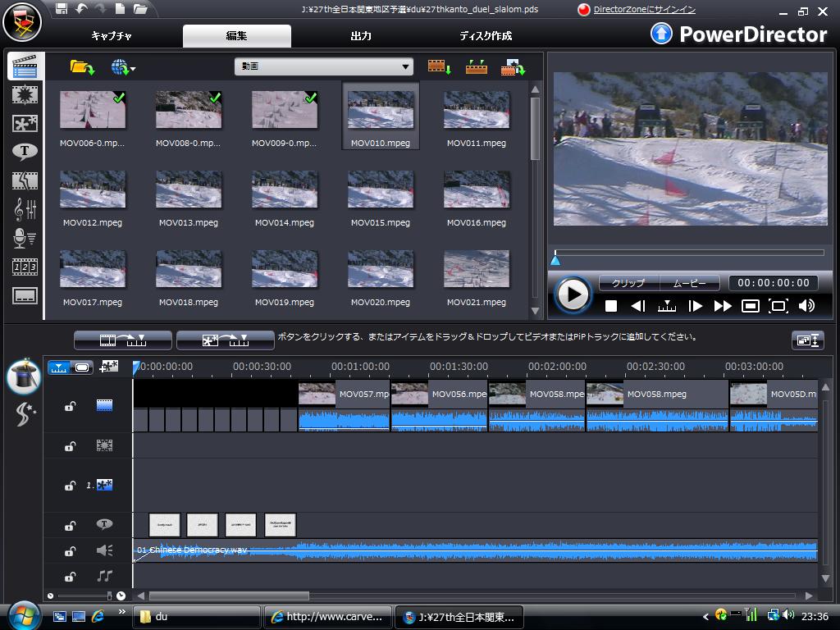Click the DirectorZoneにサインイン link

pyautogui.click(x=644, y=10)
